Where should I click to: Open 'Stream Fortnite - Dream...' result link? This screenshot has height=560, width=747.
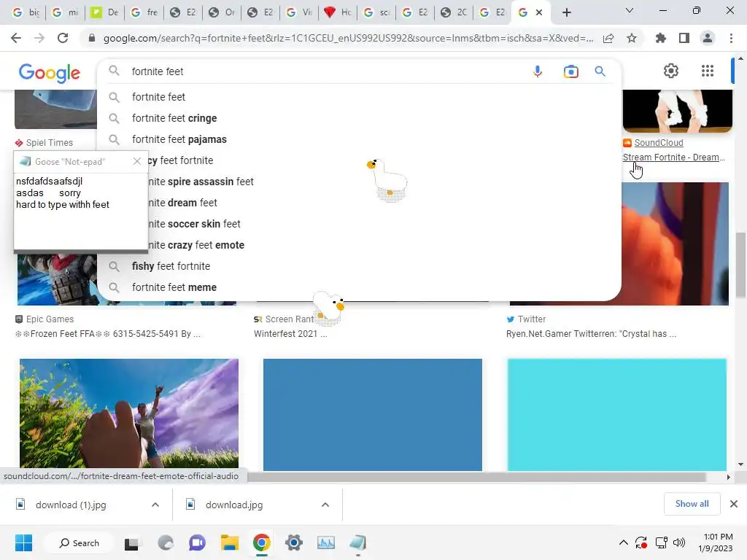pyautogui.click(x=673, y=157)
